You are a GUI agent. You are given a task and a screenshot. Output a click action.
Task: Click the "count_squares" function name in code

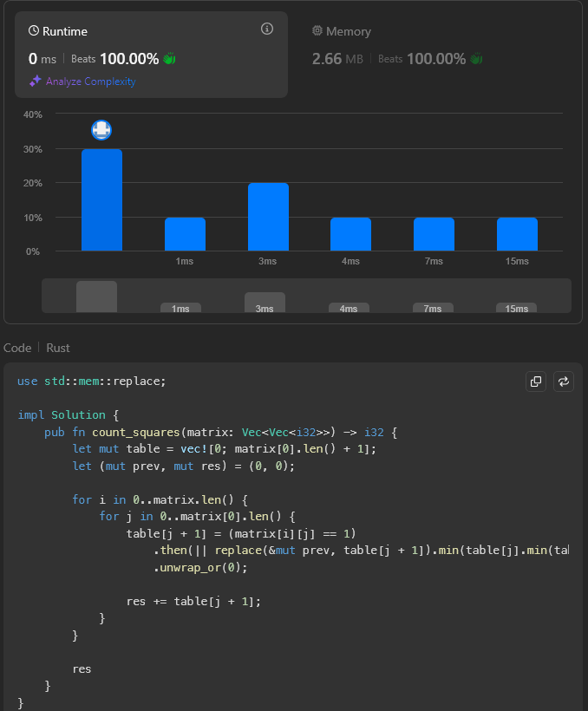pos(136,432)
